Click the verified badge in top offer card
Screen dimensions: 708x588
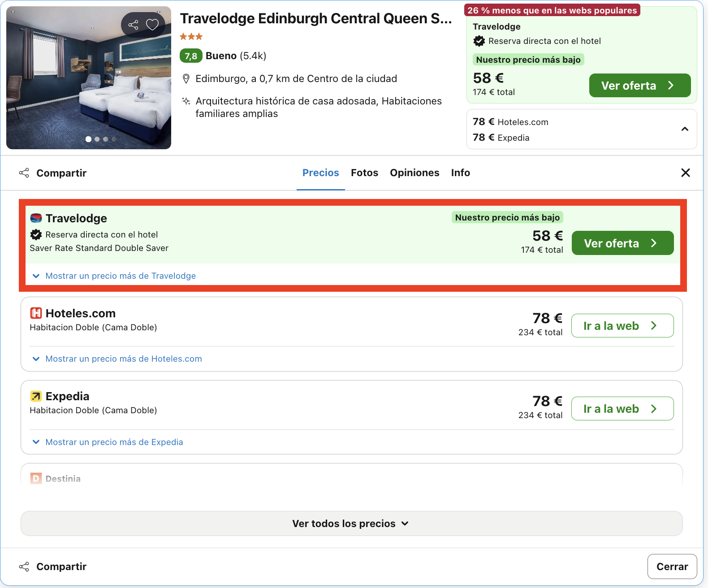479,41
